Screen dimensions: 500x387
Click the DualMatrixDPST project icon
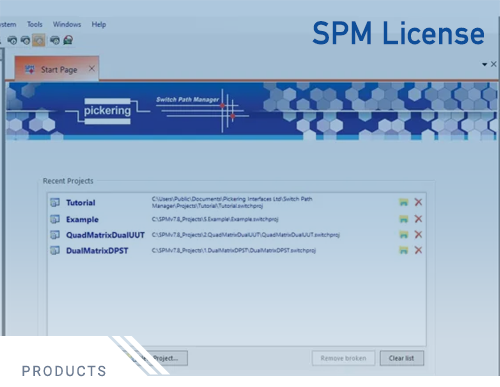click(x=55, y=250)
